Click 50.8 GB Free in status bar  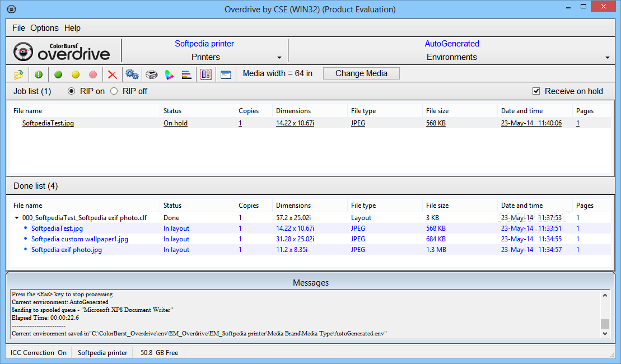coord(159,352)
